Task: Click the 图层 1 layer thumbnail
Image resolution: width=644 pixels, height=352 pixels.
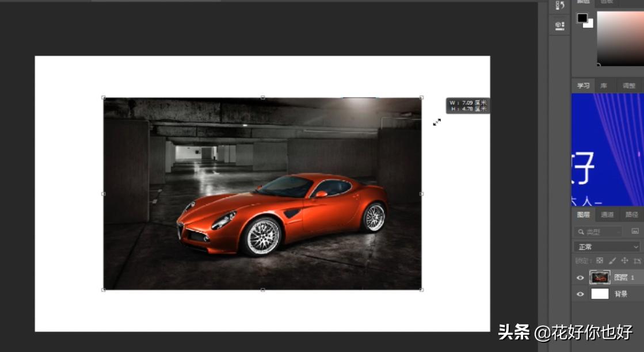Action: [600, 277]
